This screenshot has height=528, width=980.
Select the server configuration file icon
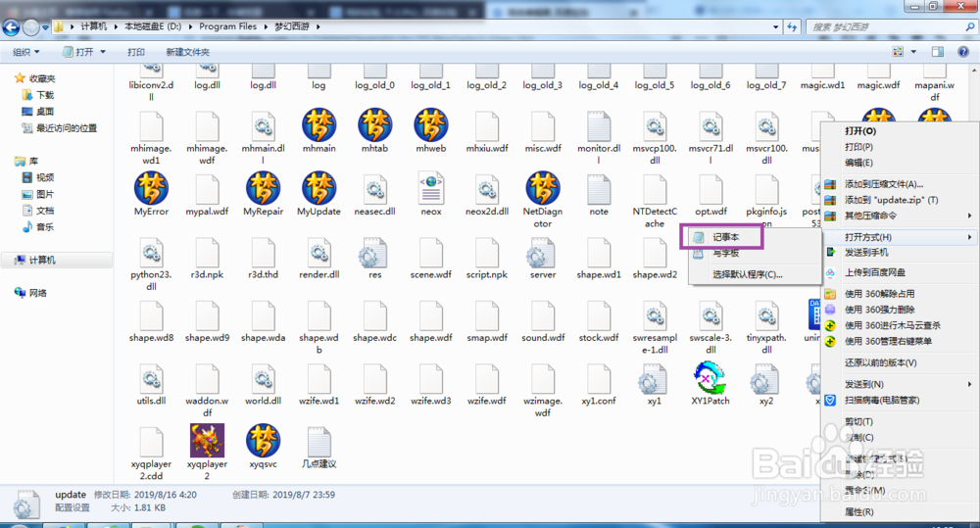pos(543,253)
